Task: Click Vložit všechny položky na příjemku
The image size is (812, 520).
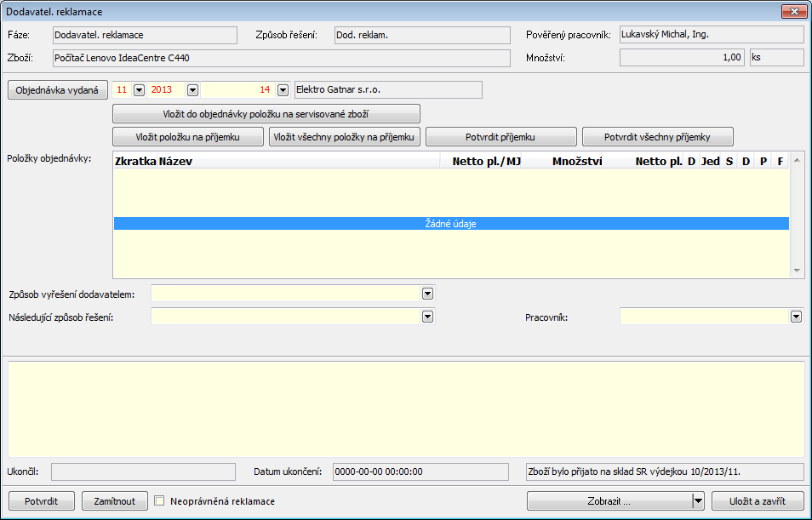Action: click(345, 137)
